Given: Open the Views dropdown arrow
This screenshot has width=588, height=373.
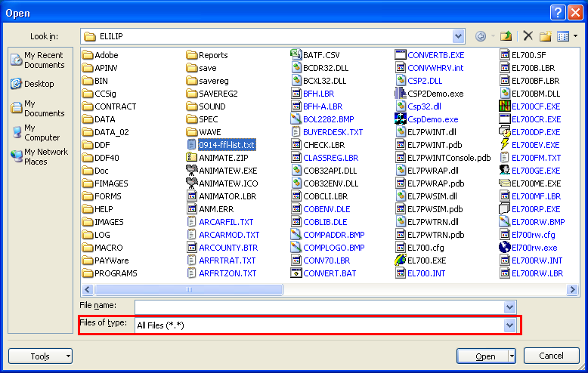Looking at the screenshot, I should 576,36.
